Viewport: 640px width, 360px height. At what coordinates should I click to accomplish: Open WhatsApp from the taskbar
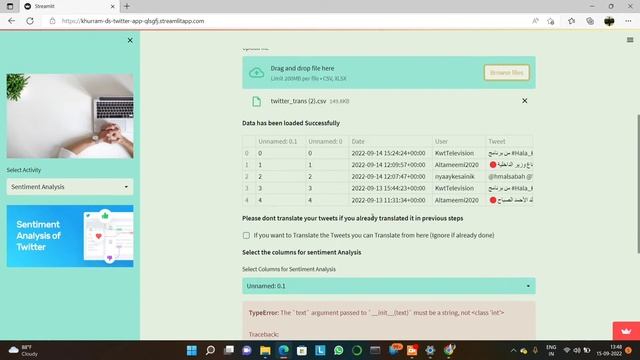point(338,350)
